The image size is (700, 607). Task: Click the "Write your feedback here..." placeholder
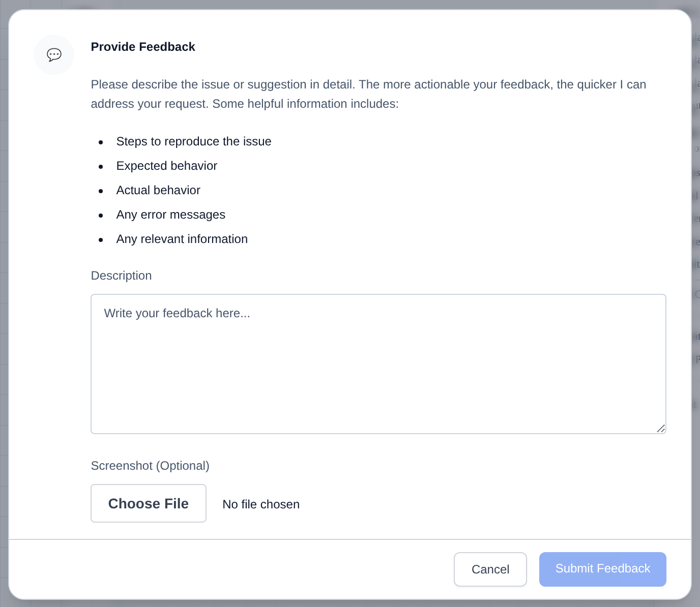tap(177, 313)
